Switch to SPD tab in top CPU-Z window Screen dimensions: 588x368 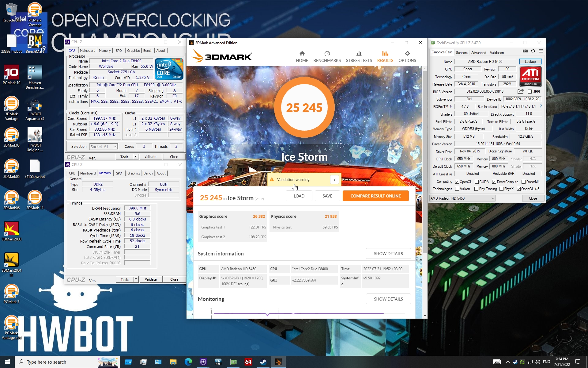pyautogui.click(x=119, y=51)
